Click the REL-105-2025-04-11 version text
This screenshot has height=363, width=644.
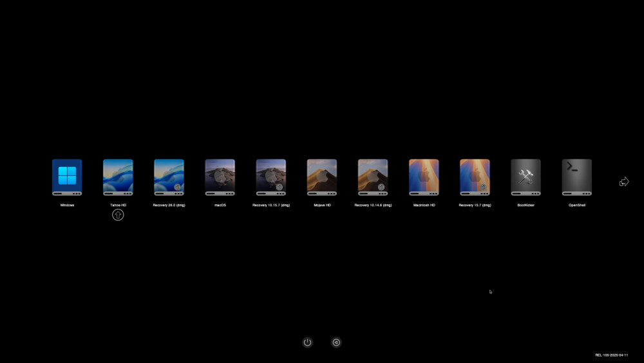[611, 355]
